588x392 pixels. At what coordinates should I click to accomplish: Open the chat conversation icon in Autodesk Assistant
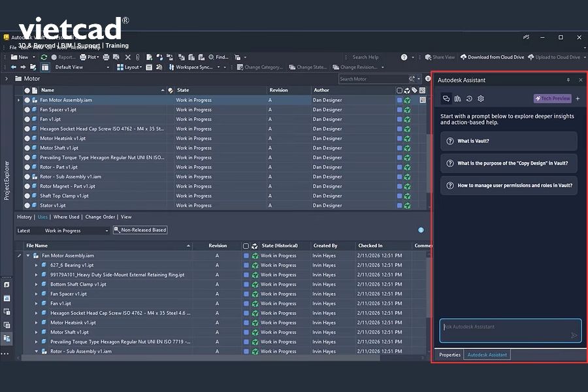(446, 98)
